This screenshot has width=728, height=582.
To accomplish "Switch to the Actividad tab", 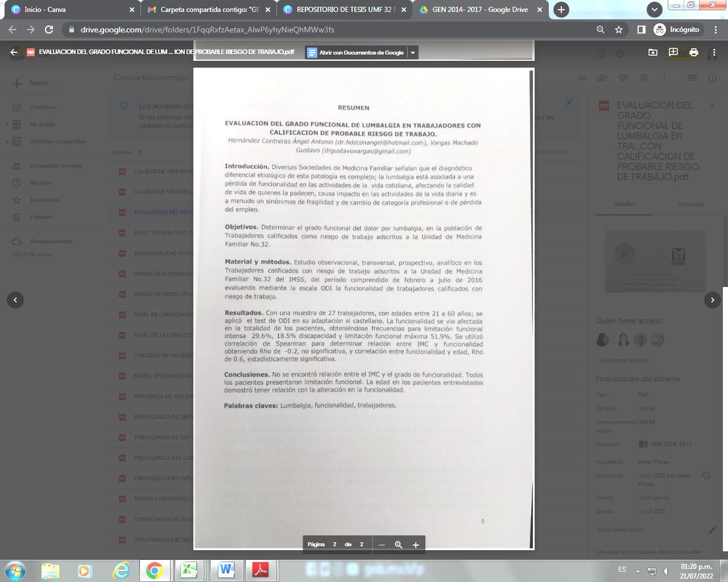I will [690, 204].
